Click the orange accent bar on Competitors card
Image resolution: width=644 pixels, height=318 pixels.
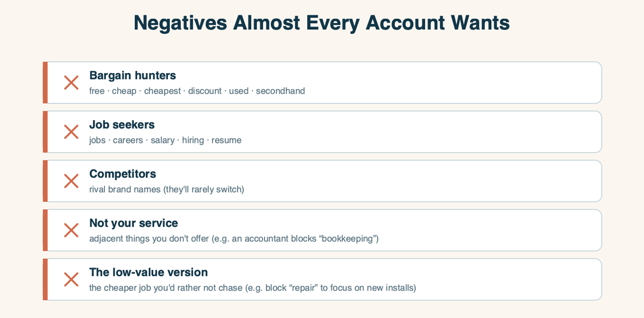point(45,181)
